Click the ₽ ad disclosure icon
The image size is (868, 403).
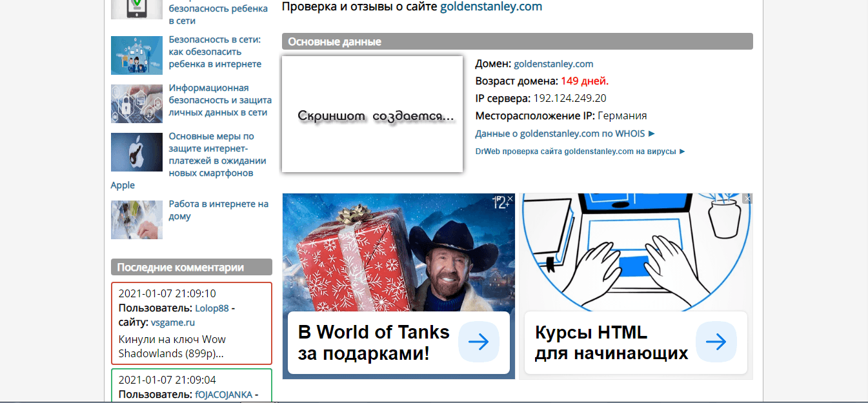tap(499, 197)
